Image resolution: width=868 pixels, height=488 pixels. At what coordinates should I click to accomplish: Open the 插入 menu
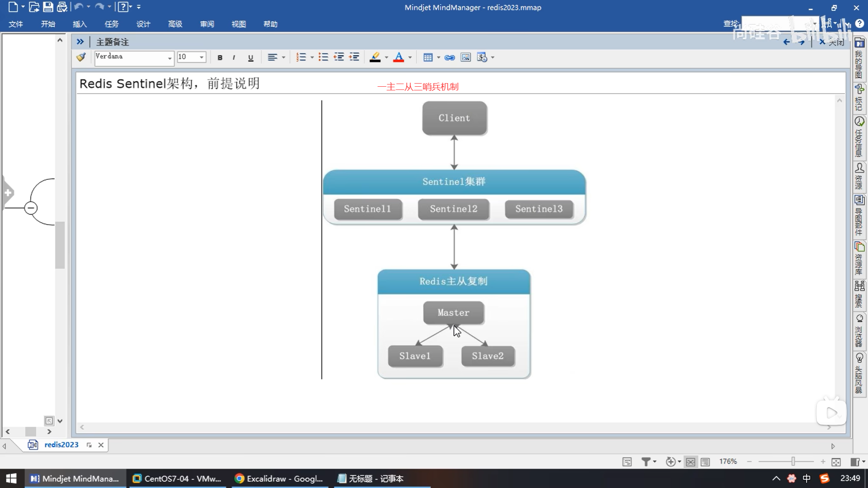80,24
